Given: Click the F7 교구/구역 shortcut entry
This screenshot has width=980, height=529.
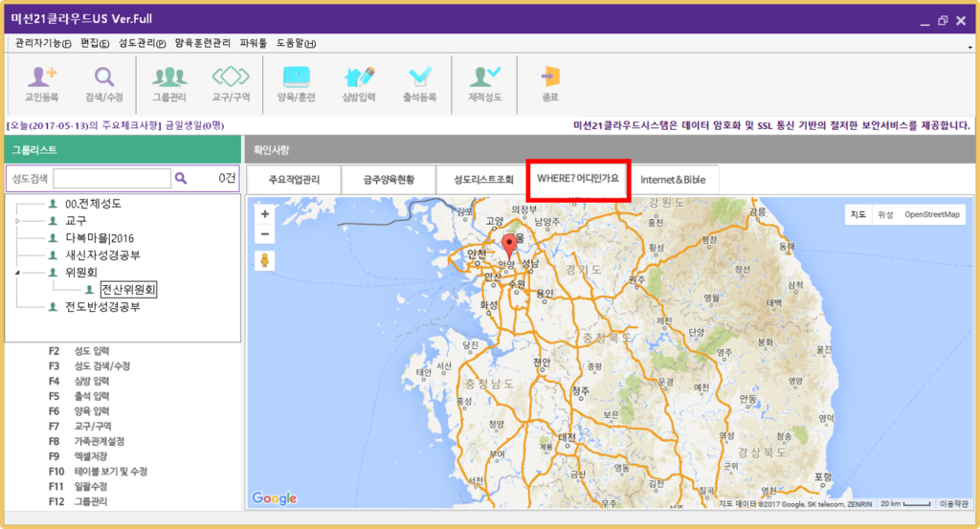Looking at the screenshot, I should [80, 426].
